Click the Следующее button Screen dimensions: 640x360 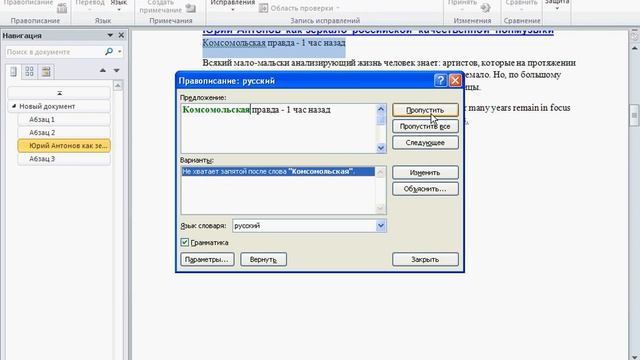pos(425,143)
